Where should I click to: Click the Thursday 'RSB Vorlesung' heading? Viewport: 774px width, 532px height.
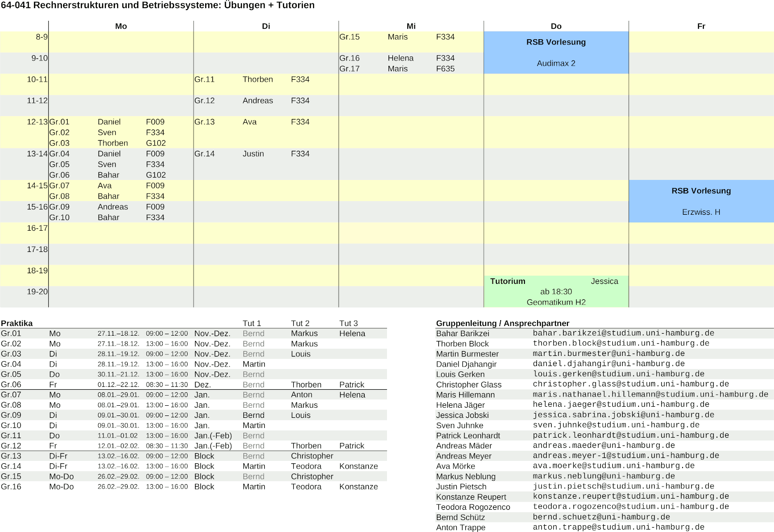(556, 42)
